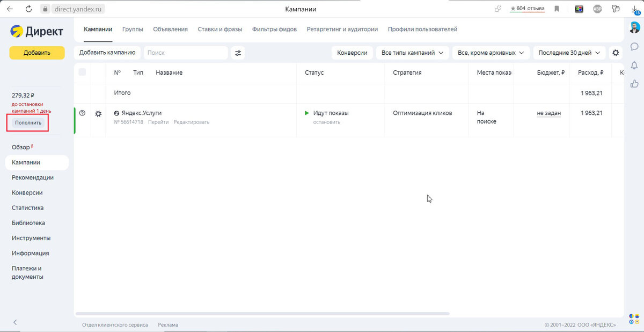The image size is (644, 332).
Task: Click the browser back arrow
Action: coord(9,9)
